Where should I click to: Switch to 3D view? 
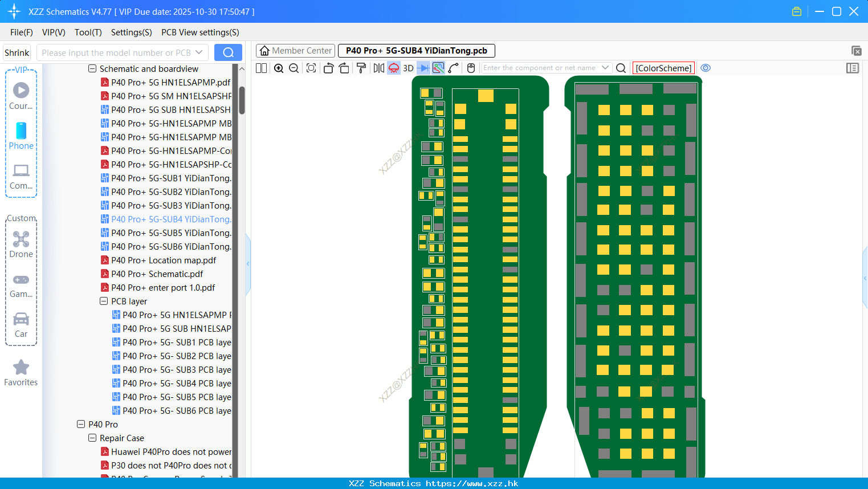(408, 68)
